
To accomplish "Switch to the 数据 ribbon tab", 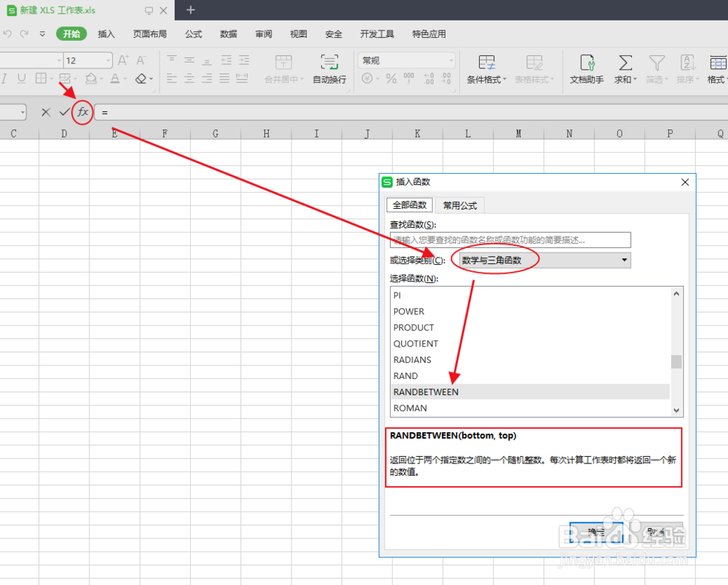I will tap(229, 34).
